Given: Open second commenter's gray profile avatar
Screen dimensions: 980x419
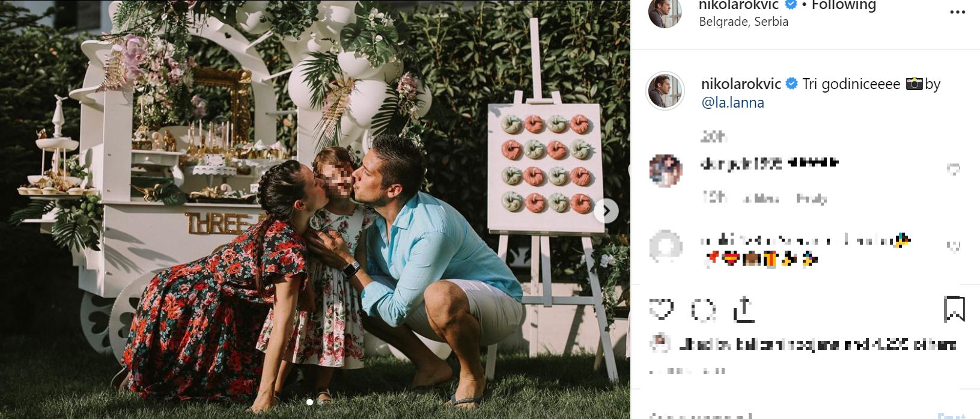Looking at the screenshot, I should pyautogui.click(x=665, y=246).
